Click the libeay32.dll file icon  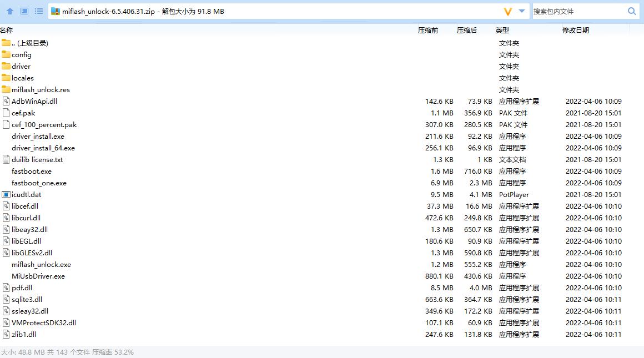pos(6,229)
